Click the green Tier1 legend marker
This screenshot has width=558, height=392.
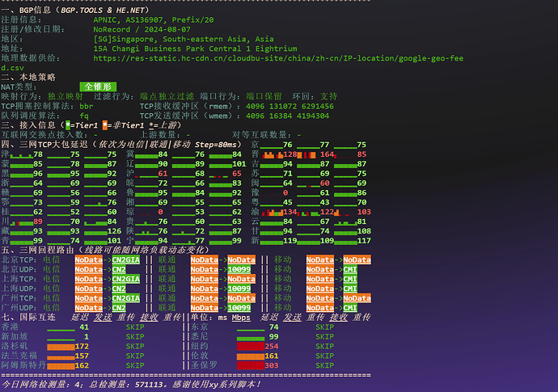[68, 125]
